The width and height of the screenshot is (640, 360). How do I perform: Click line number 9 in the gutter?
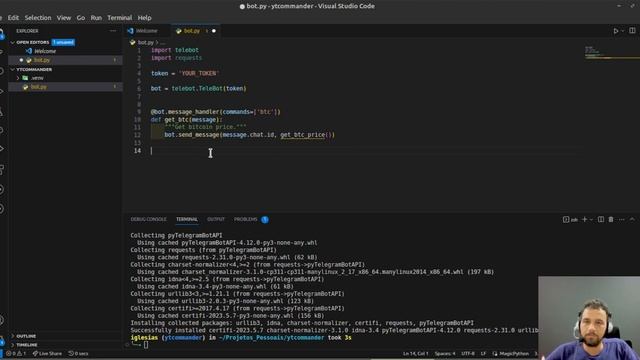pyautogui.click(x=139, y=112)
